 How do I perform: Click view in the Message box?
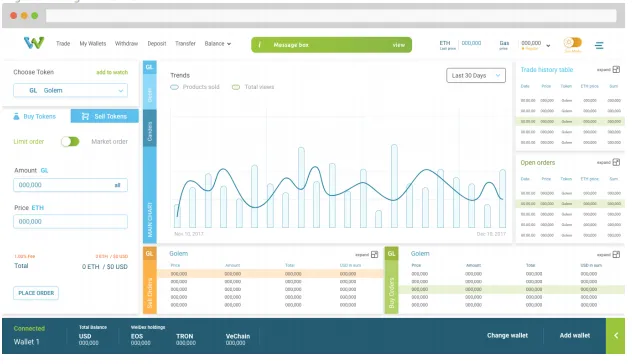pyautogui.click(x=399, y=45)
